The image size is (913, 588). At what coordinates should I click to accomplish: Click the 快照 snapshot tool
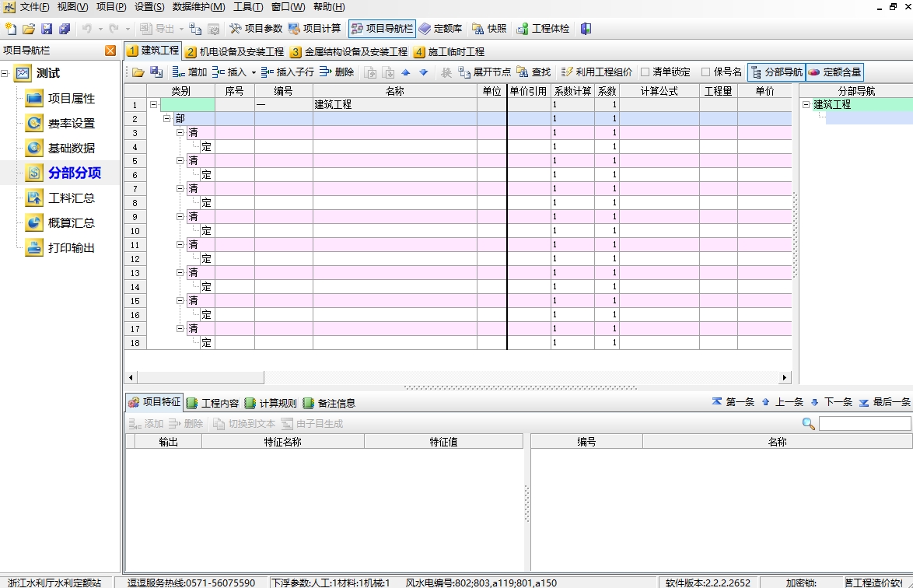pyautogui.click(x=489, y=29)
